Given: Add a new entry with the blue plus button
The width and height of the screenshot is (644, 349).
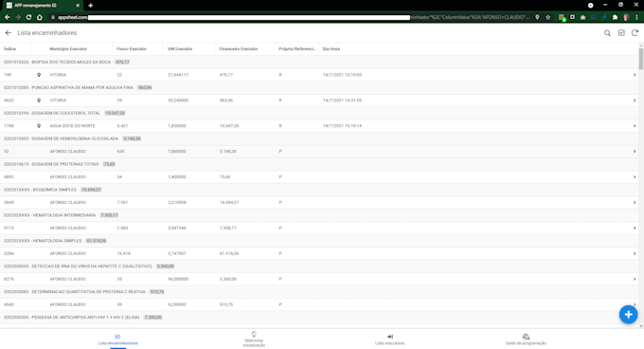Looking at the screenshot, I should pos(628,315).
